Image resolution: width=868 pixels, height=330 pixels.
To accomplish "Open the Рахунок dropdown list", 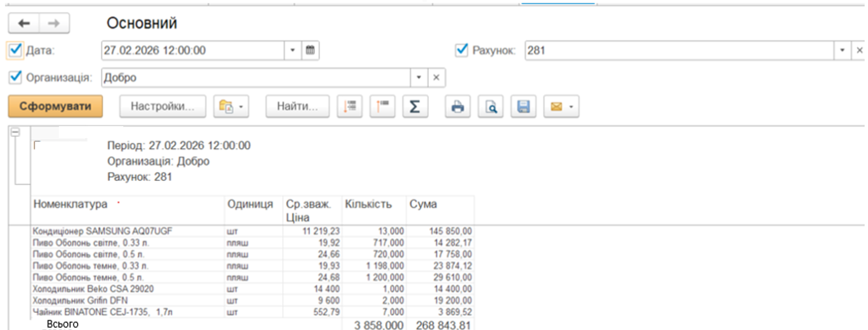I will pyautogui.click(x=842, y=50).
